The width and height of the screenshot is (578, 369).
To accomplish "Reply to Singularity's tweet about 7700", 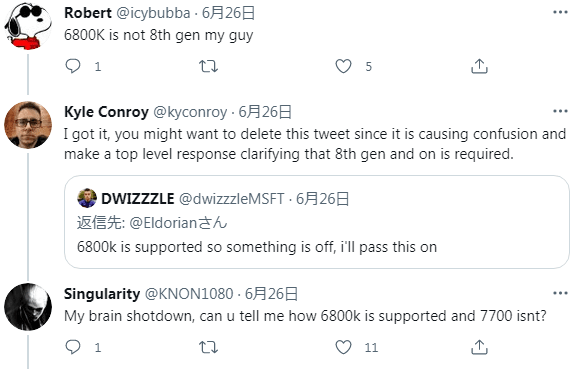I will click(x=73, y=347).
